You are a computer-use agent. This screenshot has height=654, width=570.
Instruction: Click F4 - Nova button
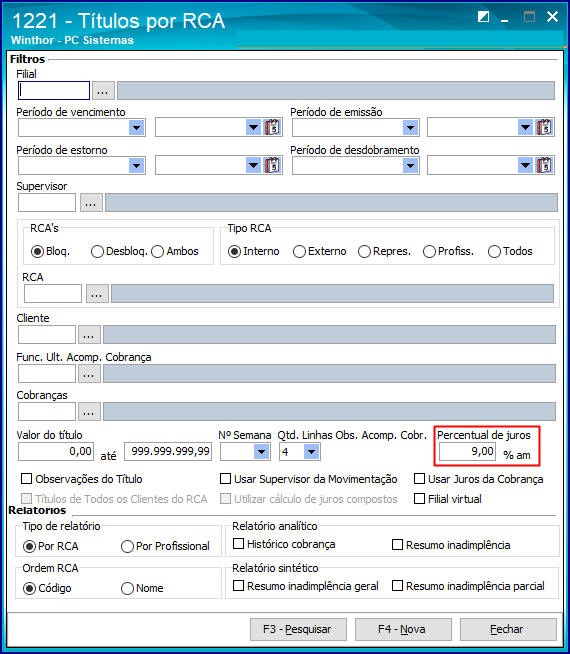point(403,629)
